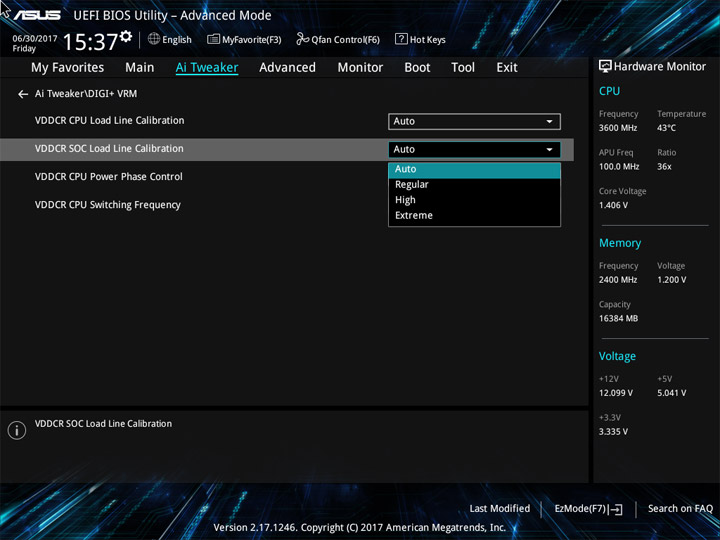
Task: Open the clock settings gear icon
Action: click(x=126, y=36)
